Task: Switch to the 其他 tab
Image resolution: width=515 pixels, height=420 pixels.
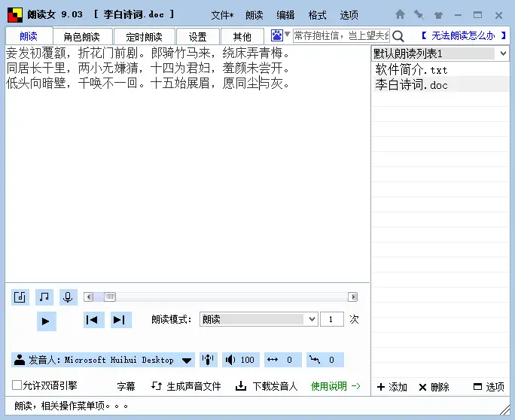Action: [x=242, y=36]
